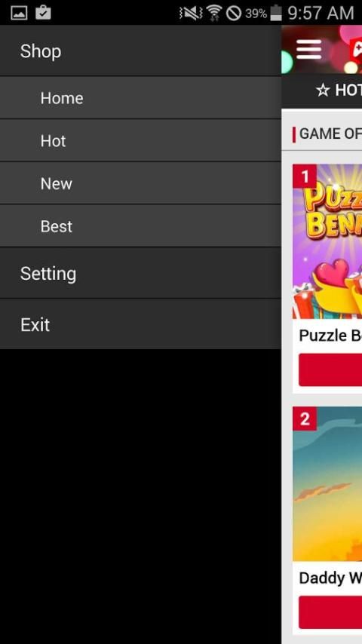This screenshot has height=644, width=362.
Task: Tap the red button under Puzzle game
Action: click(330, 370)
